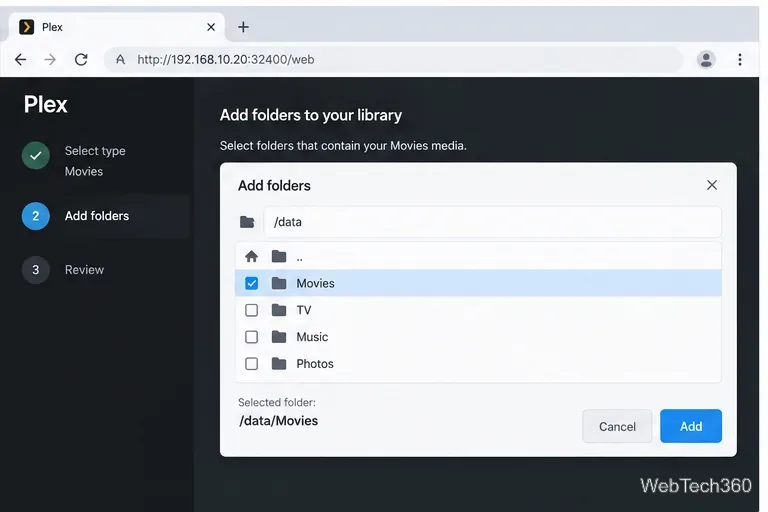The image size is (768, 512).
Task: Go back with the browser back arrow
Action: (x=21, y=60)
